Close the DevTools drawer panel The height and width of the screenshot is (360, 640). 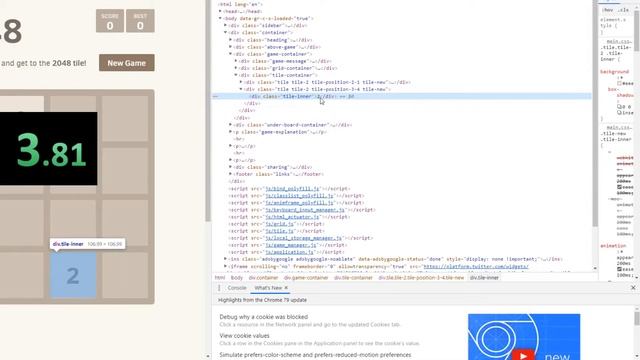click(x=633, y=288)
